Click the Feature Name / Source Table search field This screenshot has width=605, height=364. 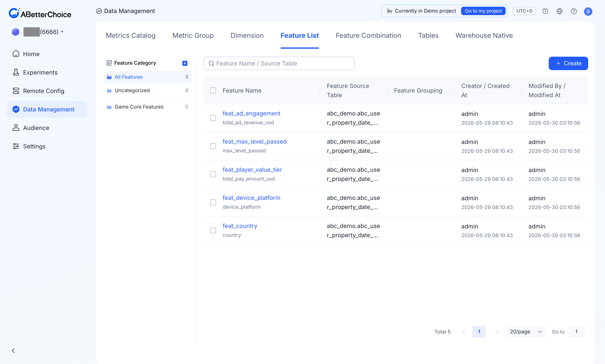coord(279,64)
